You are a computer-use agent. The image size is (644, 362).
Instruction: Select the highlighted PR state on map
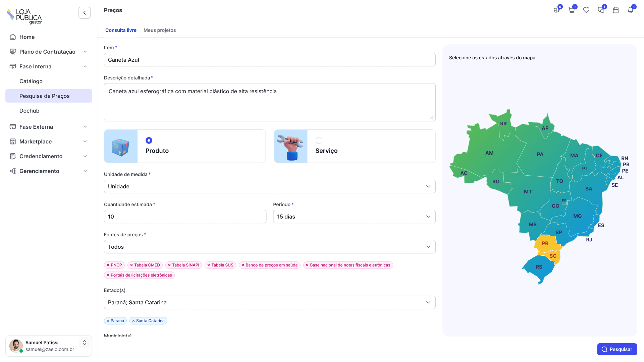click(x=545, y=243)
